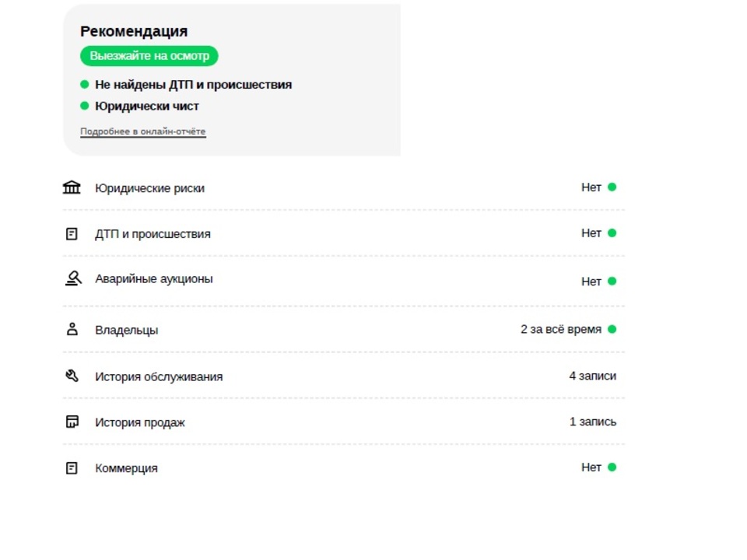Screen dimensions: 747x560
Task: Click the green dot in Владельцы row
Action: (612, 329)
